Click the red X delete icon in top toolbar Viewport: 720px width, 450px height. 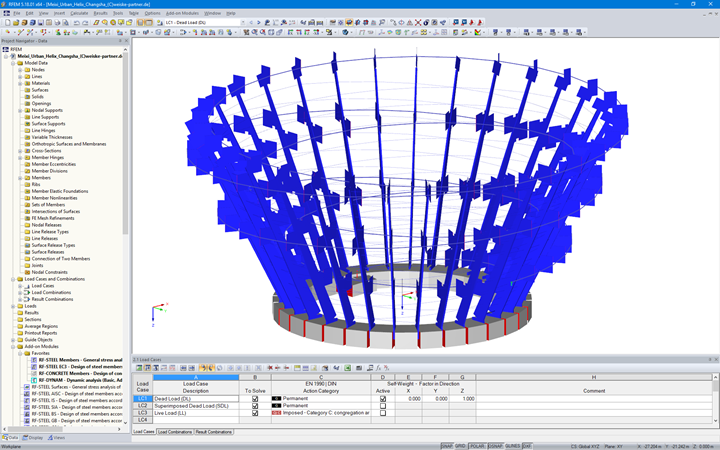[418, 22]
